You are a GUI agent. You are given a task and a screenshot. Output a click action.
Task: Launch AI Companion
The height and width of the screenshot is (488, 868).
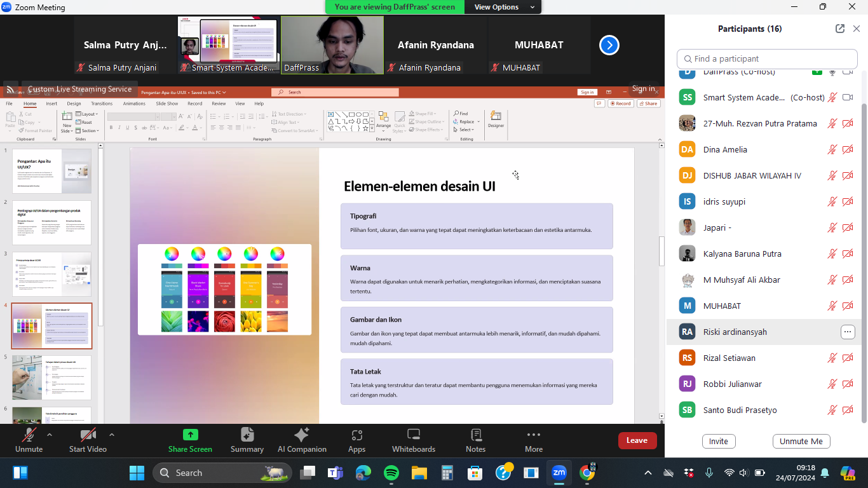[x=302, y=441]
